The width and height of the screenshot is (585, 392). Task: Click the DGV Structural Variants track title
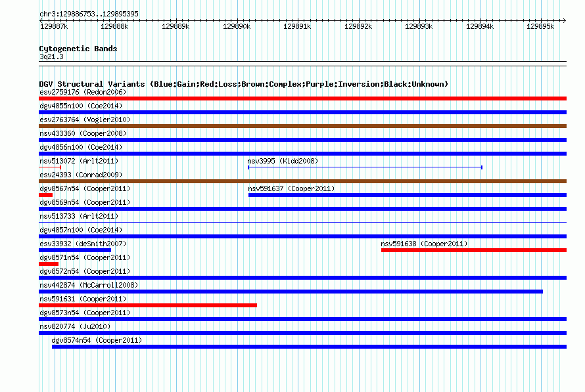pos(244,84)
